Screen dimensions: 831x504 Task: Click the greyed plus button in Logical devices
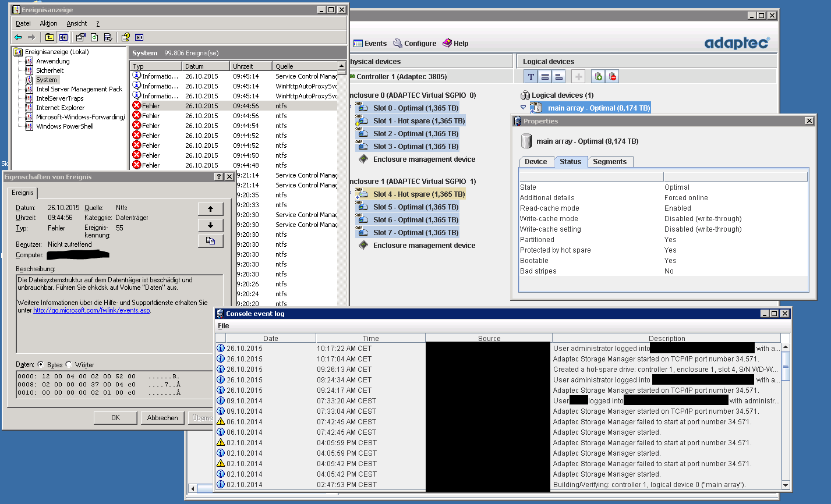(578, 76)
